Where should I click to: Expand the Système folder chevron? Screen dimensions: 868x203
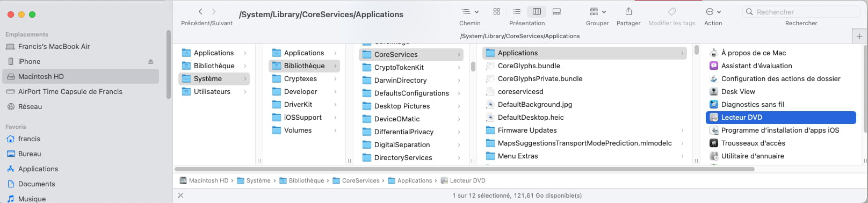245,78
